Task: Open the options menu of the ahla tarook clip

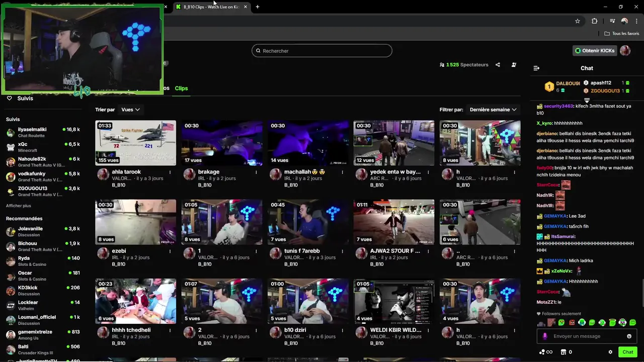Action: (170, 172)
